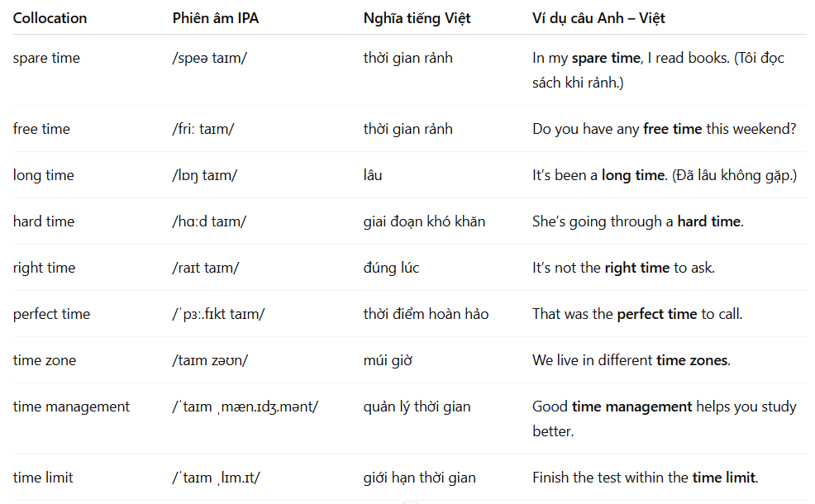Click the 'đúng lúc' Vietnamese meaning
Image resolution: width=815 pixels, height=504 pixels.
click(391, 268)
